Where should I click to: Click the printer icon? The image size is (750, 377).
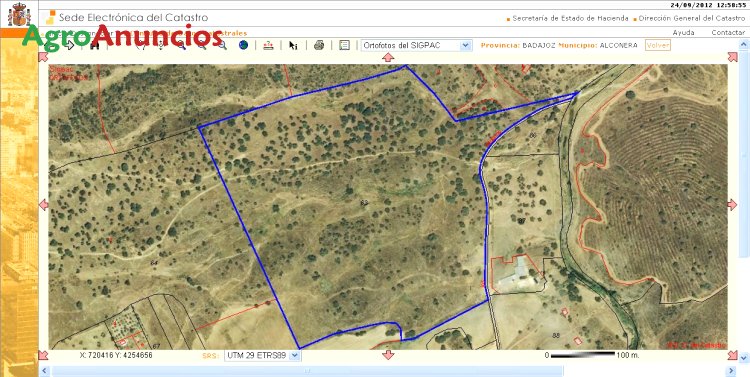click(x=319, y=45)
